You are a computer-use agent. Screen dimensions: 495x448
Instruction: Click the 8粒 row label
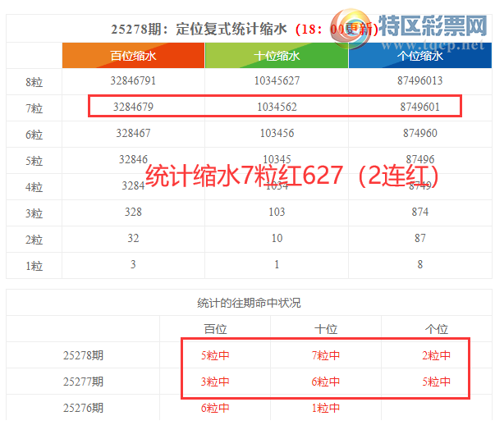(x=34, y=81)
